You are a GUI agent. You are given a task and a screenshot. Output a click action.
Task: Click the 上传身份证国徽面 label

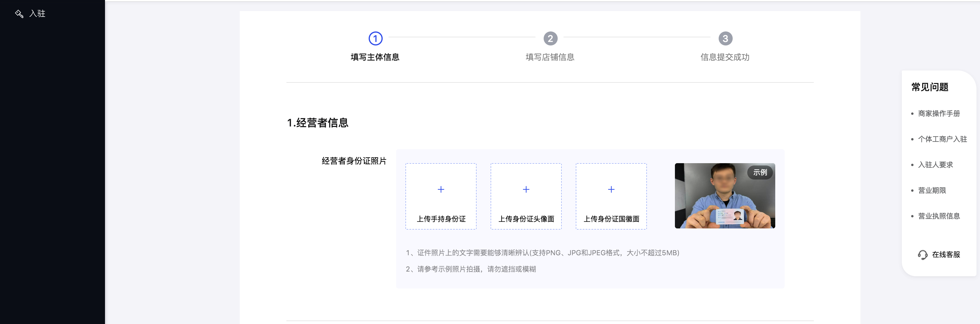pos(612,219)
